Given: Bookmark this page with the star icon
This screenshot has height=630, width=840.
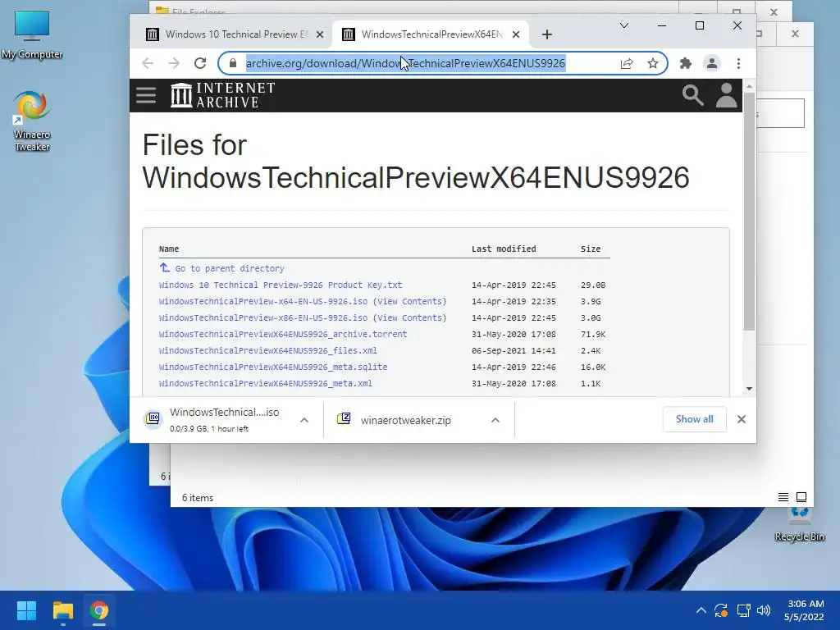Looking at the screenshot, I should tap(652, 63).
